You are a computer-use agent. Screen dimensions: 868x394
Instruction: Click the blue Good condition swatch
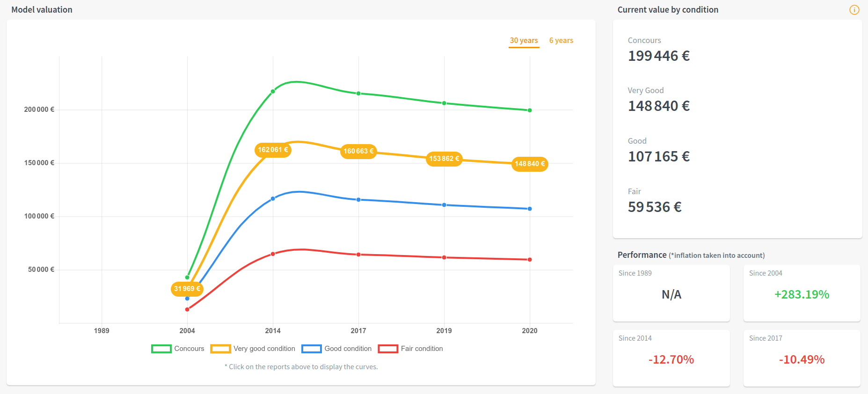pos(312,349)
